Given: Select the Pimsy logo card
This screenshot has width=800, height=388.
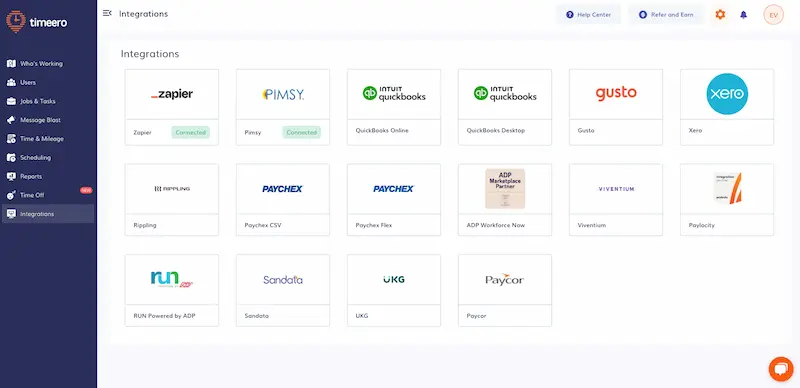Looking at the screenshot, I should (283, 94).
